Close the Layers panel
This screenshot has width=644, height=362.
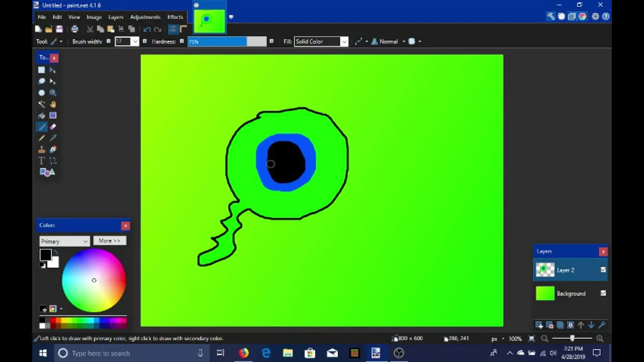(x=603, y=251)
